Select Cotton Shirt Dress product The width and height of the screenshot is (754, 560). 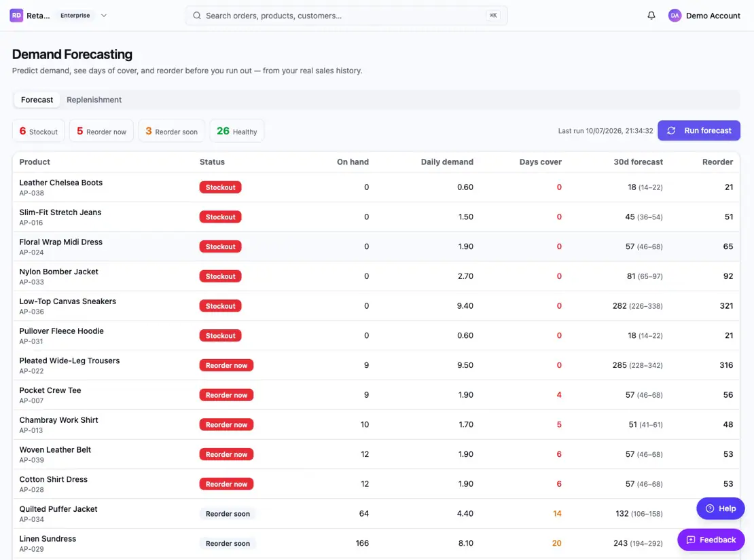pyautogui.click(x=54, y=480)
